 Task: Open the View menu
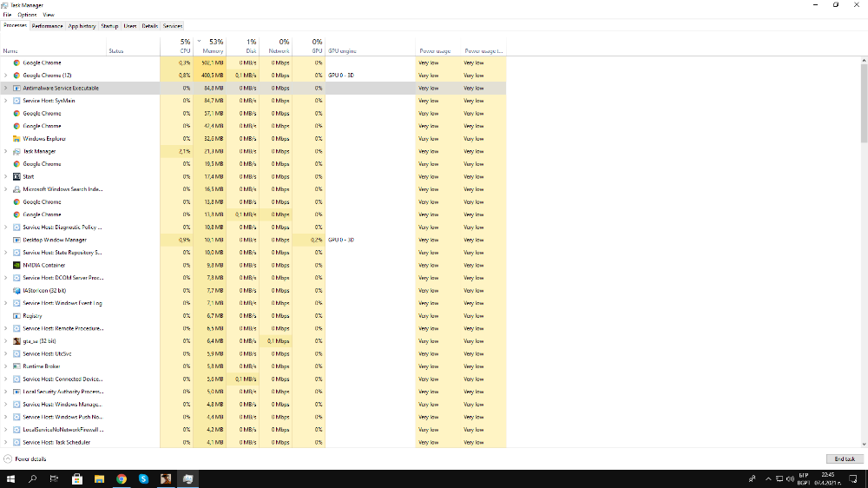(x=49, y=15)
